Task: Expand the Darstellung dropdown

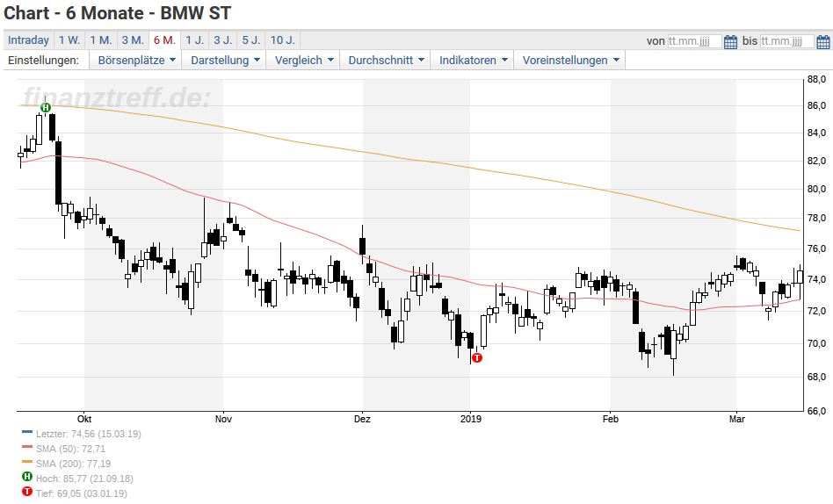Action: [x=225, y=60]
